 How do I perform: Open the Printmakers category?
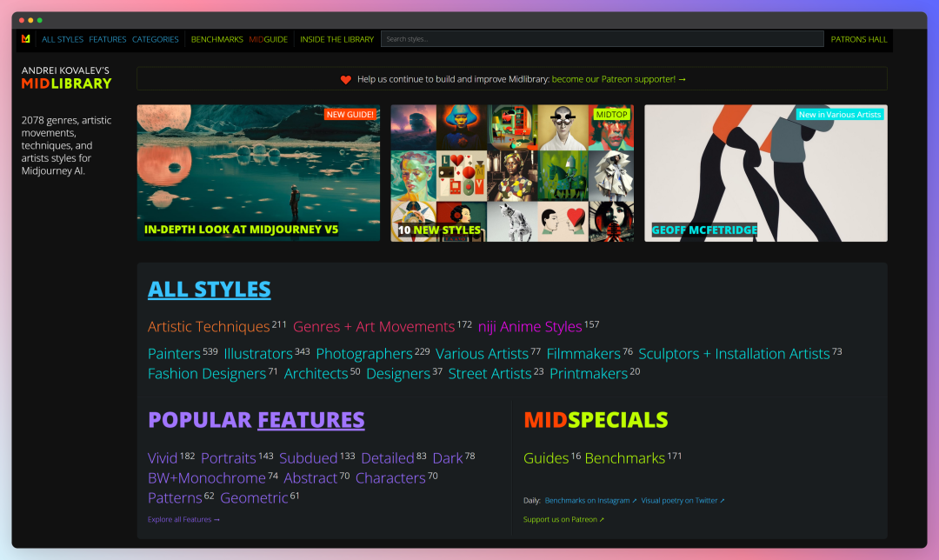click(589, 374)
